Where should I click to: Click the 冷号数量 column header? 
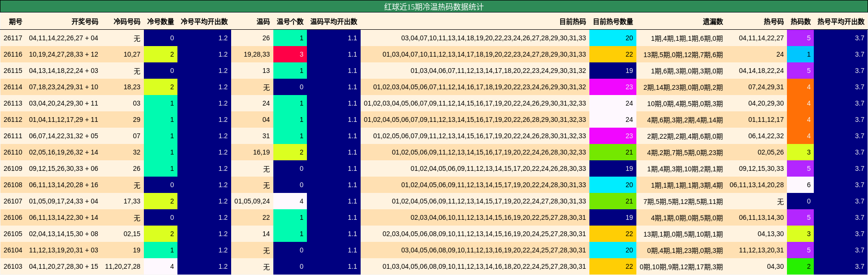coord(161,22)
